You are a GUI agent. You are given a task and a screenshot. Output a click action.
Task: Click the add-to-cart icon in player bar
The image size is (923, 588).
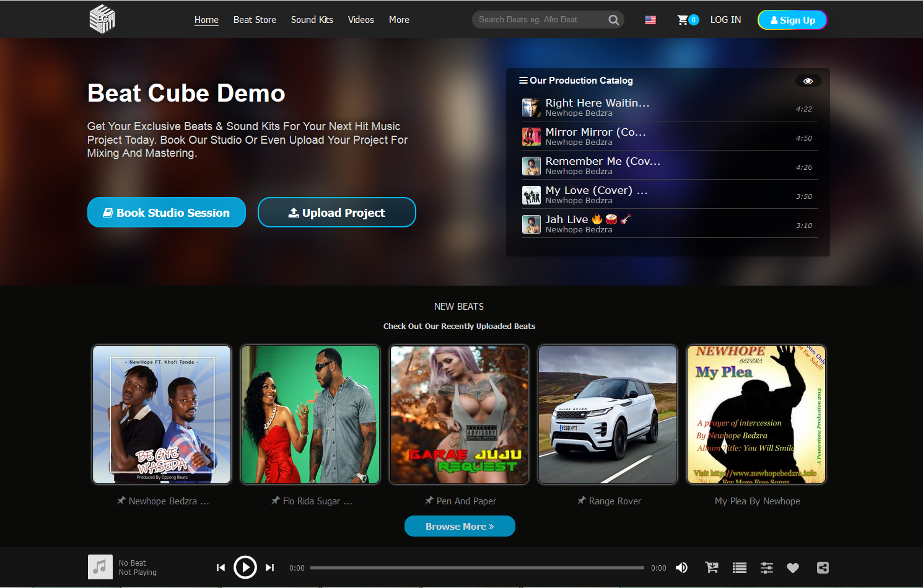[712, 568]
